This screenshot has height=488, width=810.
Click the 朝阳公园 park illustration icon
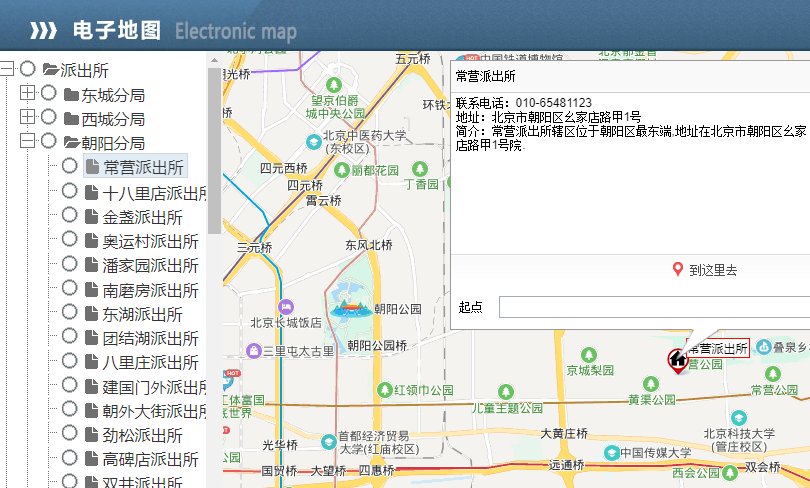[351, 308]
